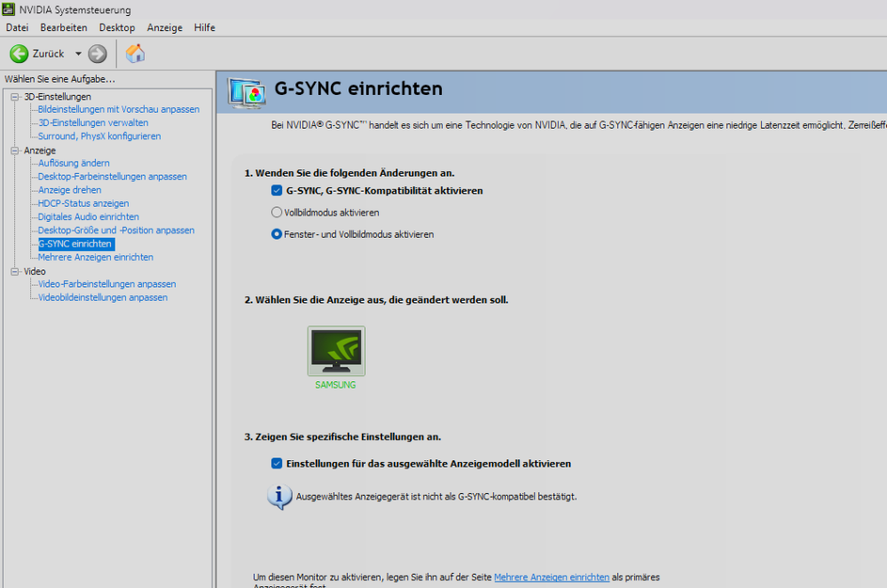This screenshot has height=588, width=887.
Task: Open Videobildeinstellungen anpassen
Action: (103, 297)
